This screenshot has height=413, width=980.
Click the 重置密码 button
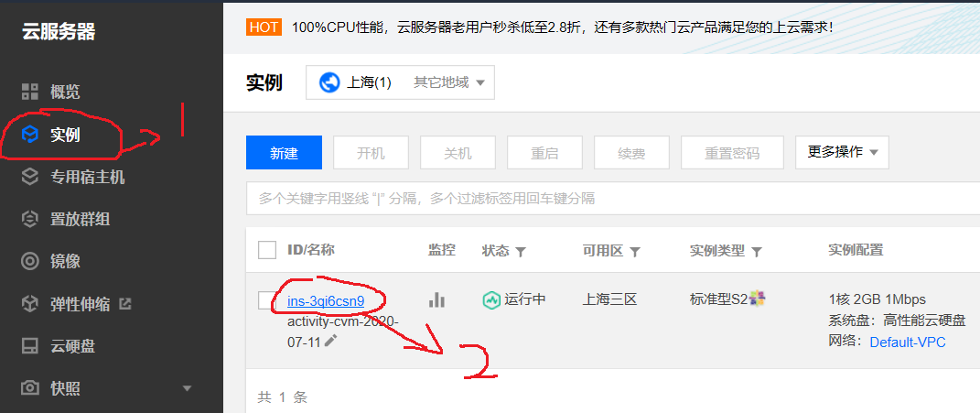coord(732,152)
